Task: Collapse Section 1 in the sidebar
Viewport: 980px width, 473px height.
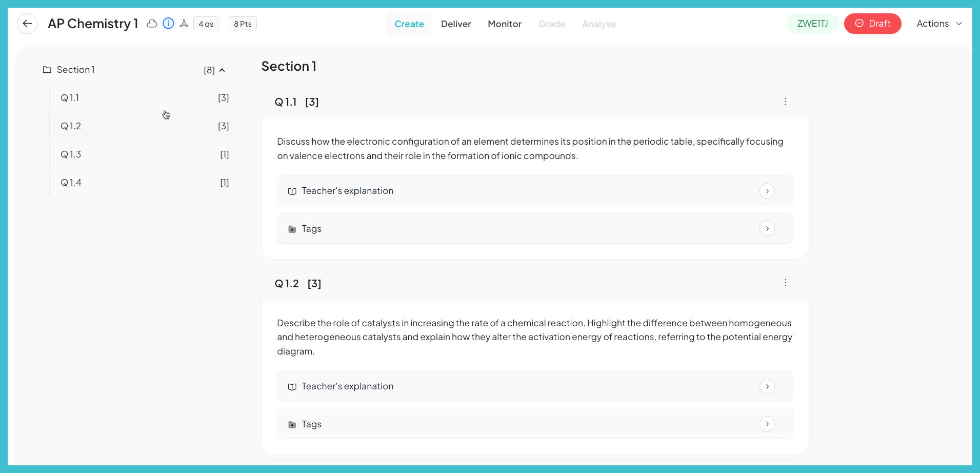Action: coord(222,70)
